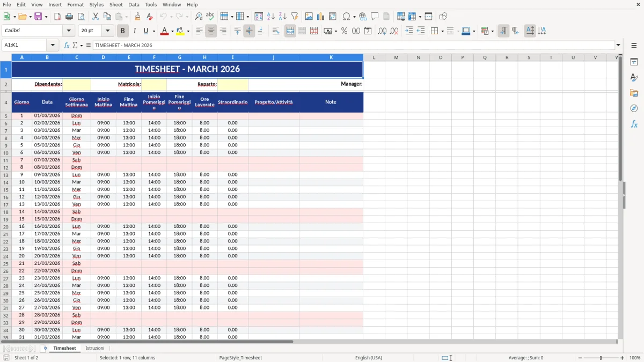This screenshot has width=644, height=362.
Task: Click the zoom in plus button
Action: [x=623, y=358]
